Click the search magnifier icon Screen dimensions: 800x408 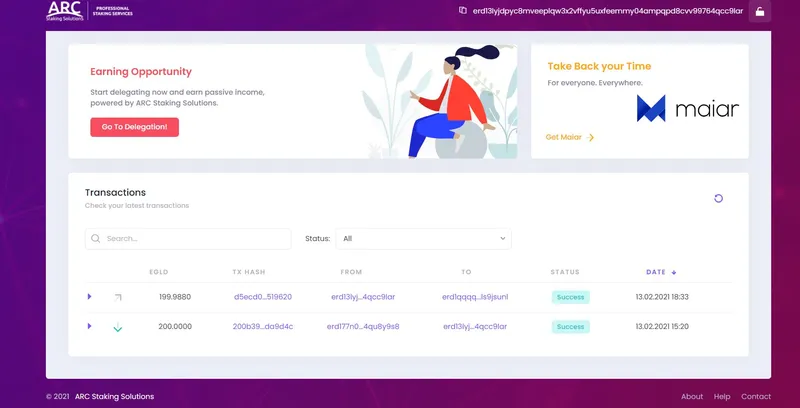pyautogui.click(x=96, y=239)
